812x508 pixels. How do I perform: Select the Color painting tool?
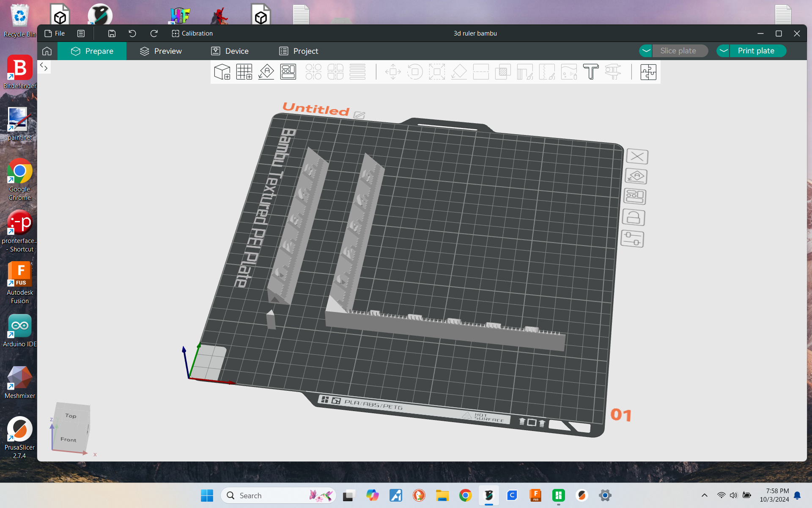[x=569, y=72]
